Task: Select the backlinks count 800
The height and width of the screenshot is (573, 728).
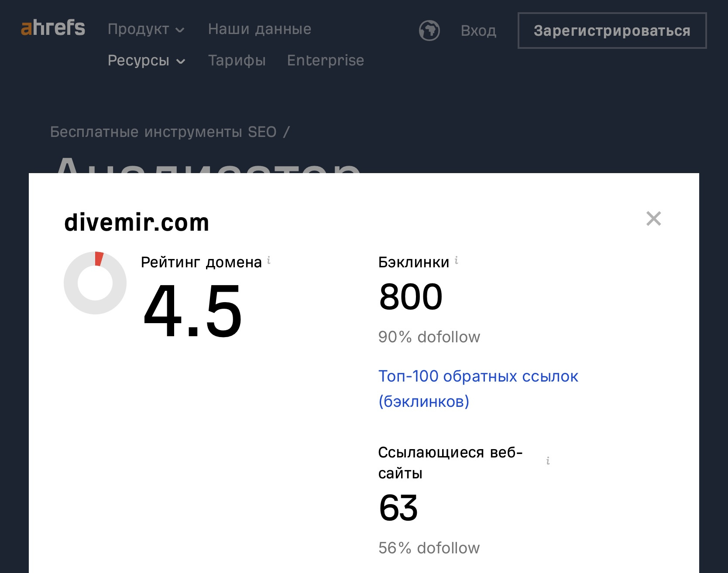Action: tap(411, 297)
